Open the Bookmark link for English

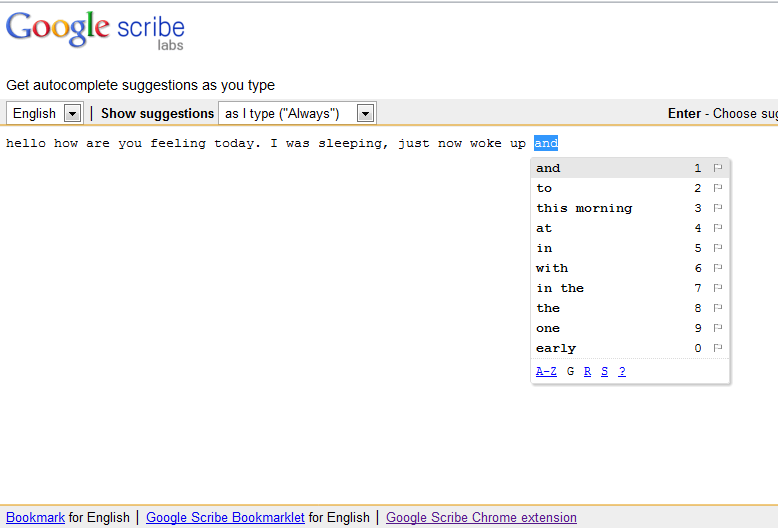[35, 518]
